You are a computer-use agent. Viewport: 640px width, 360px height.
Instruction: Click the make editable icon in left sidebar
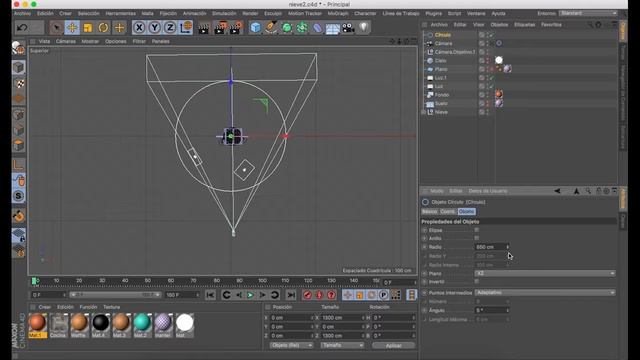18,49
